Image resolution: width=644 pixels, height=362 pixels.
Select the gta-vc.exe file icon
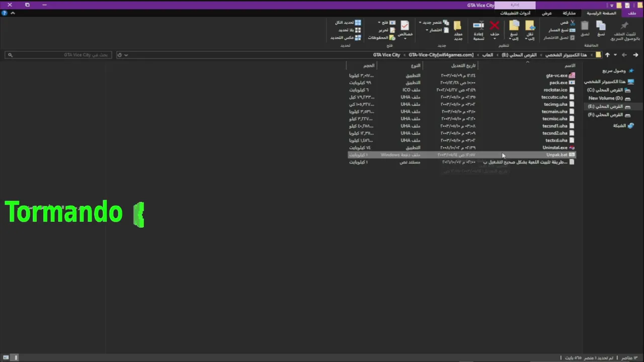(572, 75)
